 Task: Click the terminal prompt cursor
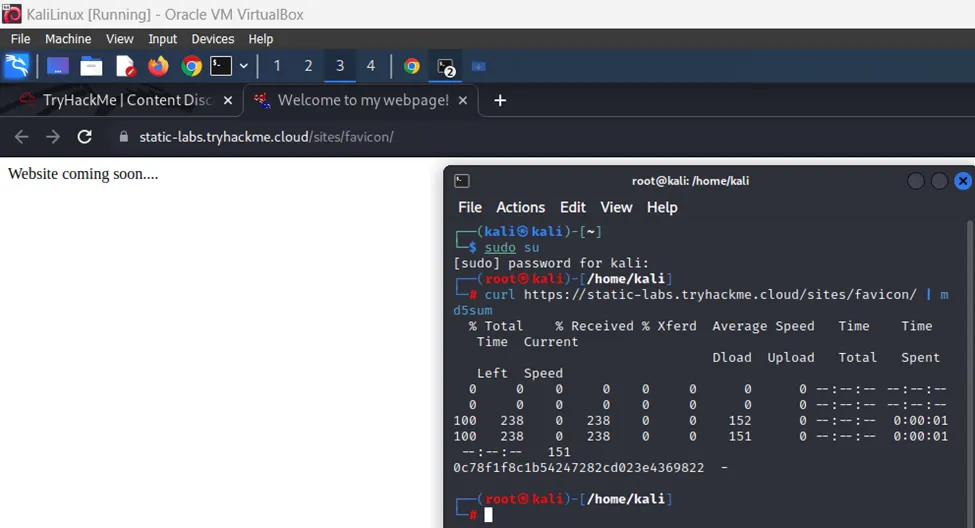(489, 514)
